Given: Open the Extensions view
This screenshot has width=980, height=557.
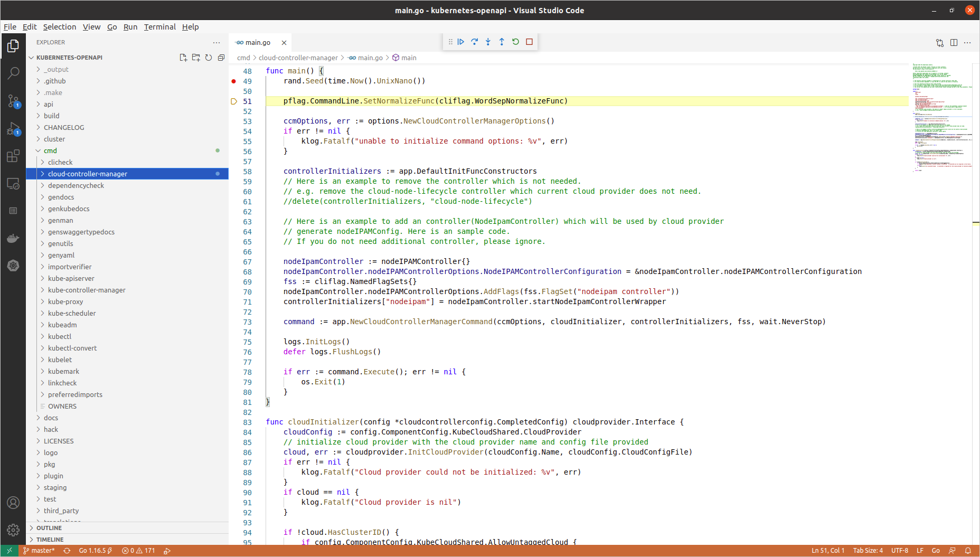Looking at the screenshot, I should coord(13,156).
